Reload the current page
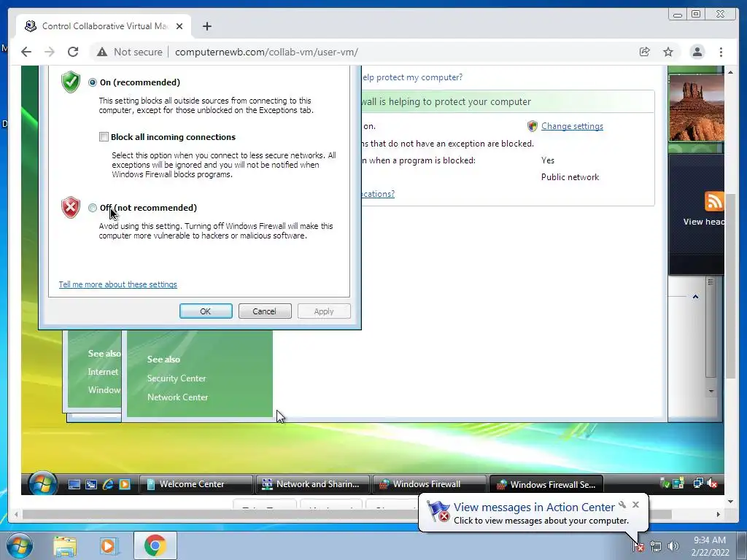The image size is (747, 560). tap(73, 52)
